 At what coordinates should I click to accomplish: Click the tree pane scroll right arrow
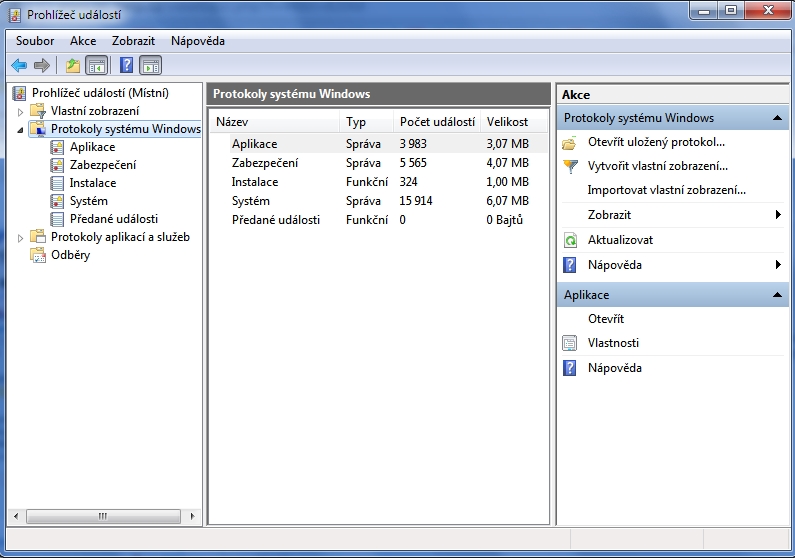(x=192, y=516)
